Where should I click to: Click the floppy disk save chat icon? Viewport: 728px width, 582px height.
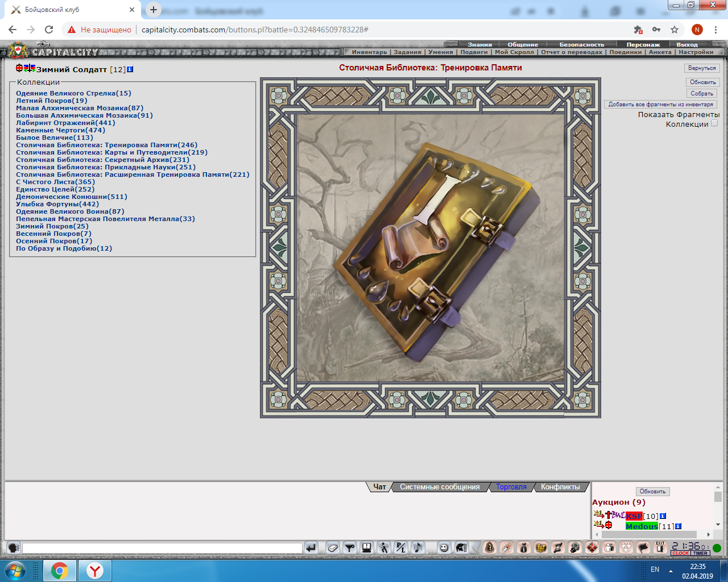click(x=367, y=548)
